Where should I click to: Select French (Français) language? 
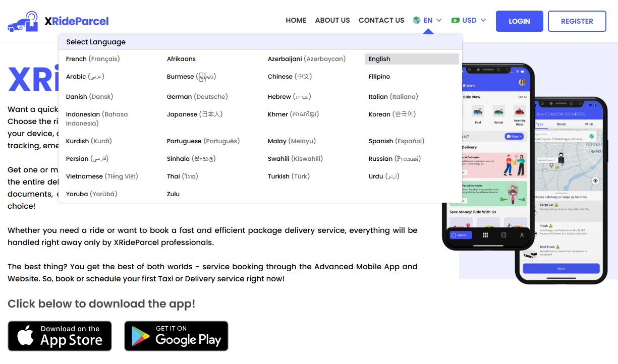coord(93,59)
